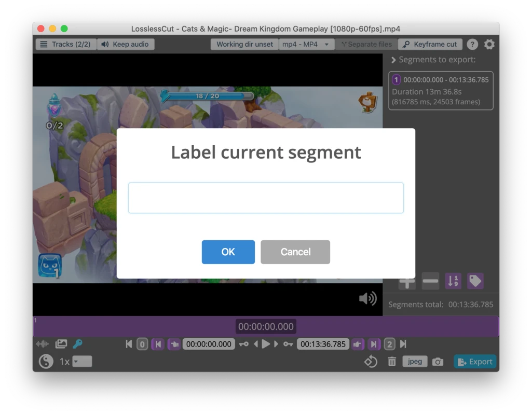
Task: Mute audio with the speaker icon
Action: coord(368,299)
